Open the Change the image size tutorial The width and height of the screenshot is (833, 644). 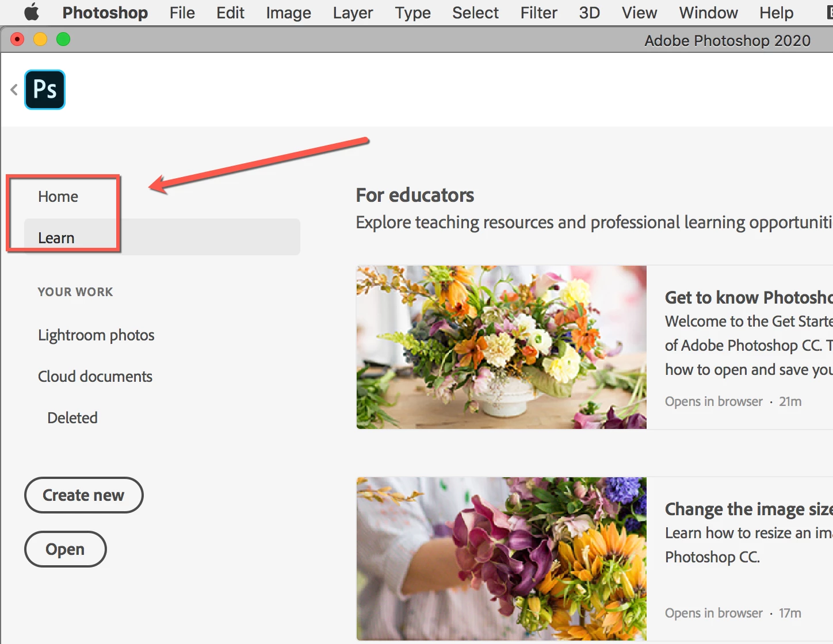749,509
